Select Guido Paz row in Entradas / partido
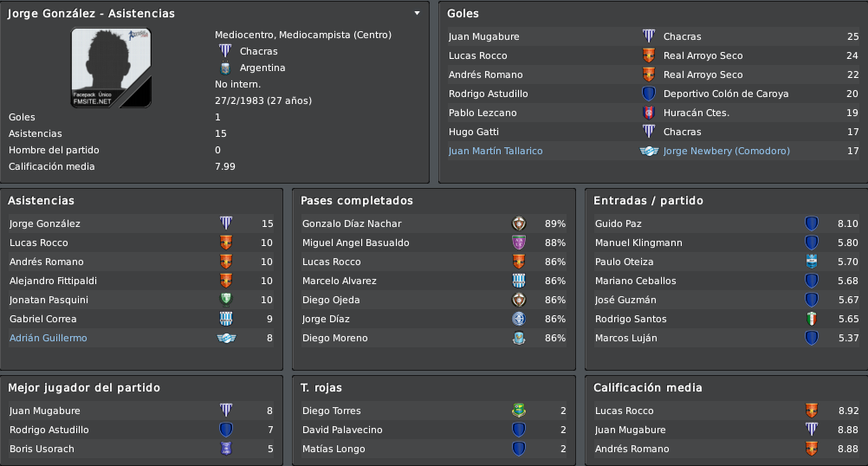The width and height of the screenshot is (868, 466). point(726,223)
